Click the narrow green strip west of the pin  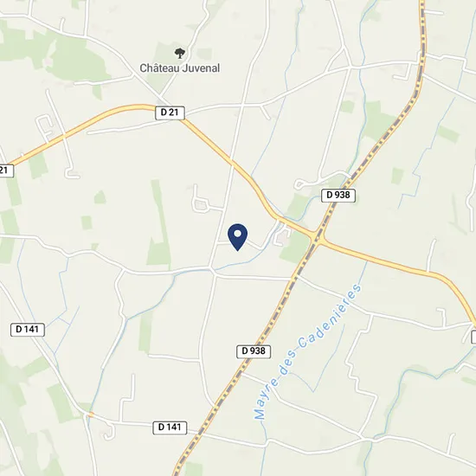158,223
